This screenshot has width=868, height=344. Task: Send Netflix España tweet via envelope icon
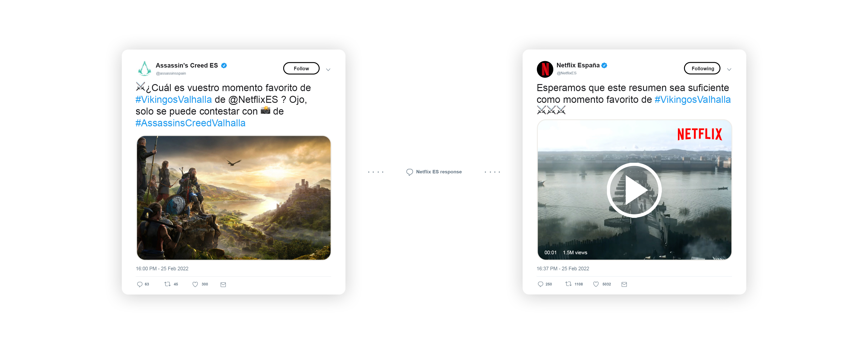pyautogui.click(x=624, y=284)
